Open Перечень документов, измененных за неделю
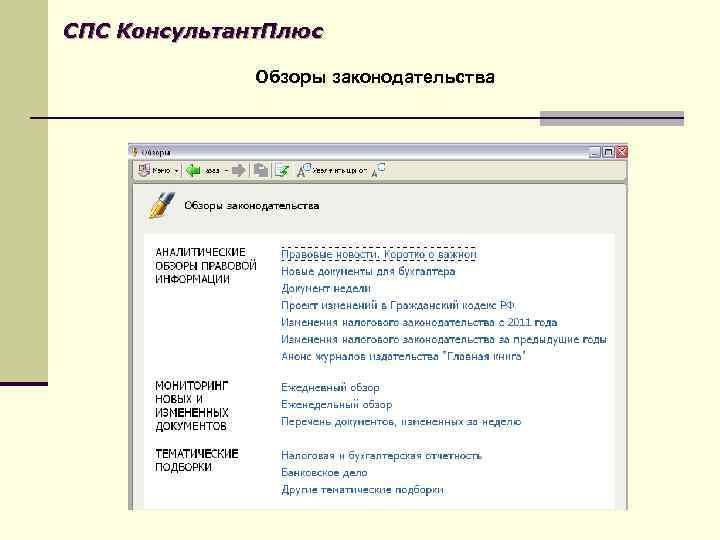 (401, 422)
